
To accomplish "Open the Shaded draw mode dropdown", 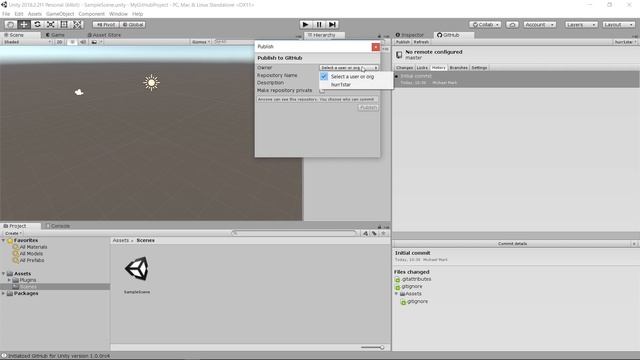I will (27, 42).
